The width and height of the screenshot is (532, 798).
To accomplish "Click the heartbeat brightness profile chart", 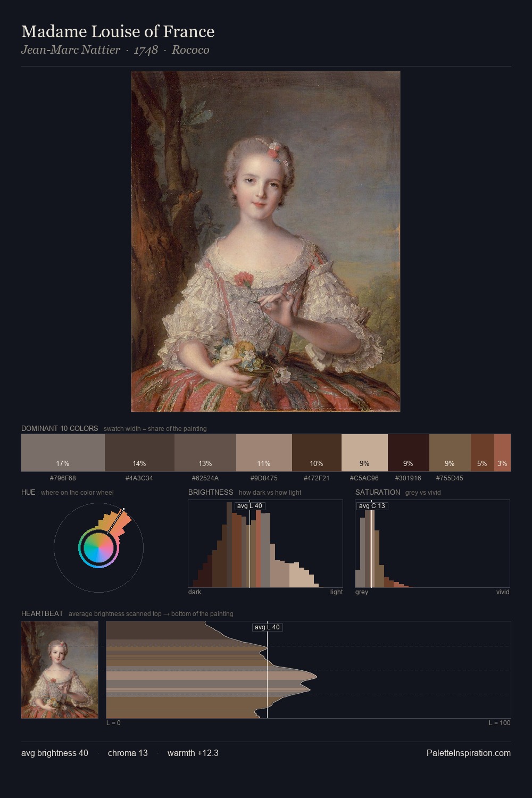I will 309,670.
